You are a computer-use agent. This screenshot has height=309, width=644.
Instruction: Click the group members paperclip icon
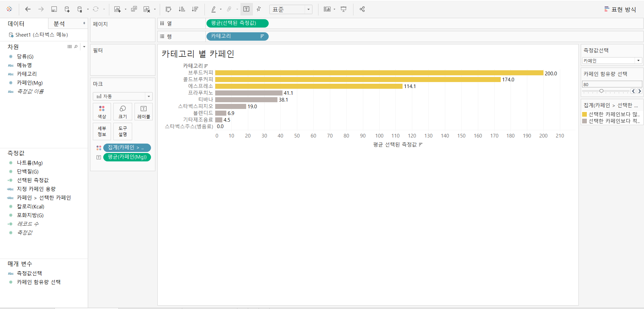pos(229,9)
